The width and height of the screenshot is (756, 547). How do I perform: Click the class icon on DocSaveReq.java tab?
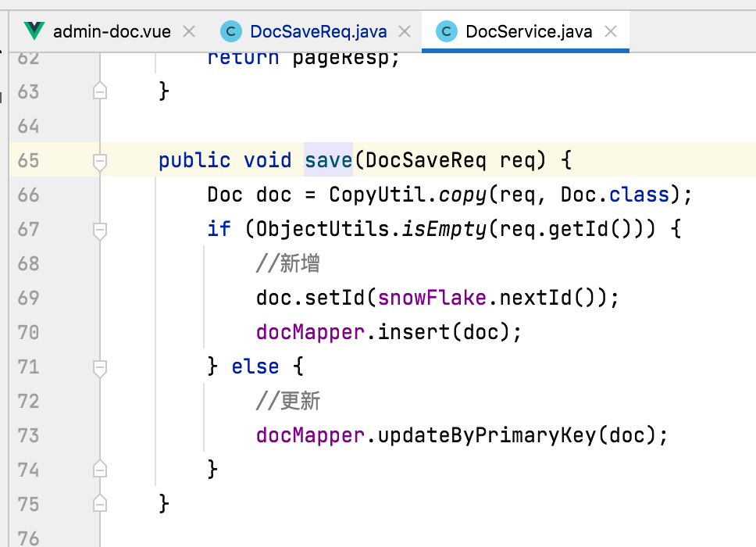(x=231, y=32)
